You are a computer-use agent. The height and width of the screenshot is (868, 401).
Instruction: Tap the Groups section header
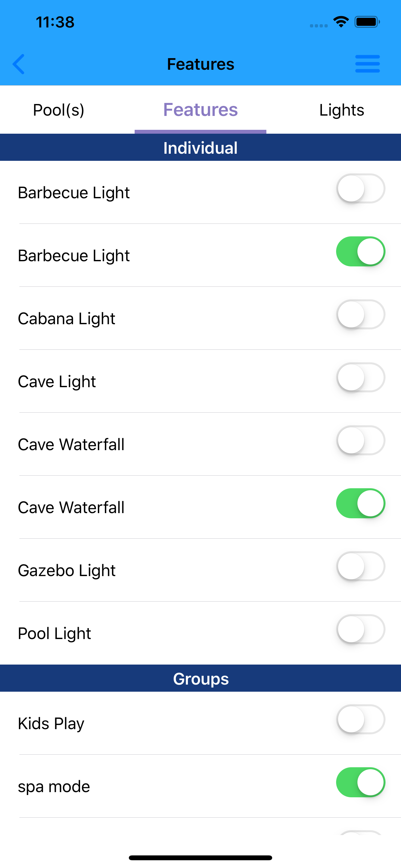[200, 679]
